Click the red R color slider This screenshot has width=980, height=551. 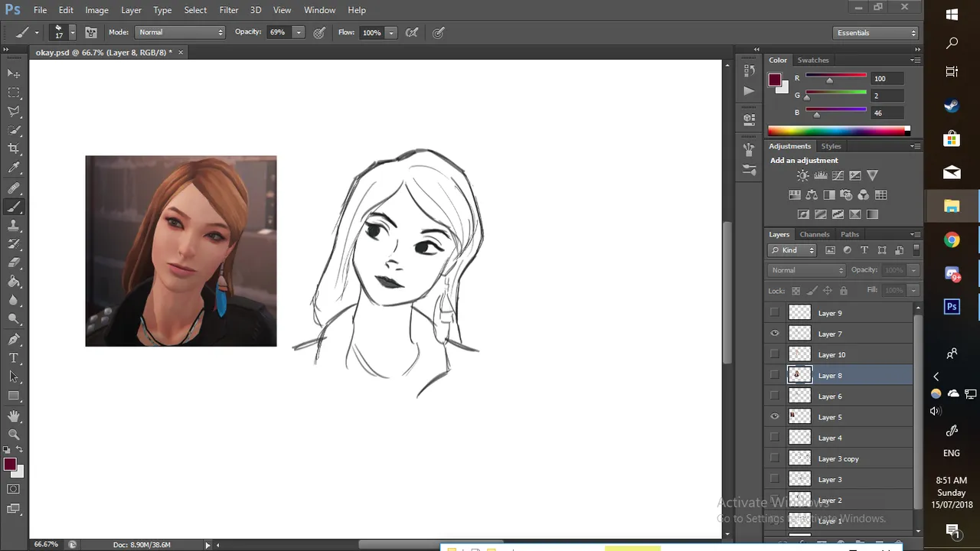(836, 77)
